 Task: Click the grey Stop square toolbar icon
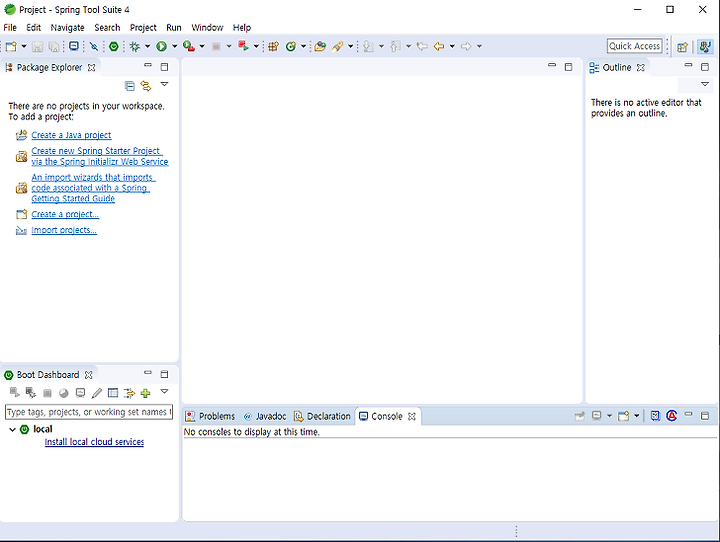(x=216, y=46)
